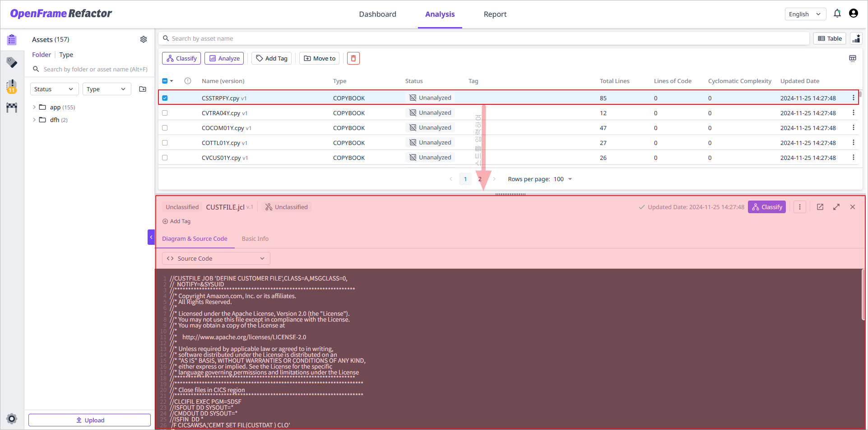Open the Source Code view dropdown

pos(216,258)
